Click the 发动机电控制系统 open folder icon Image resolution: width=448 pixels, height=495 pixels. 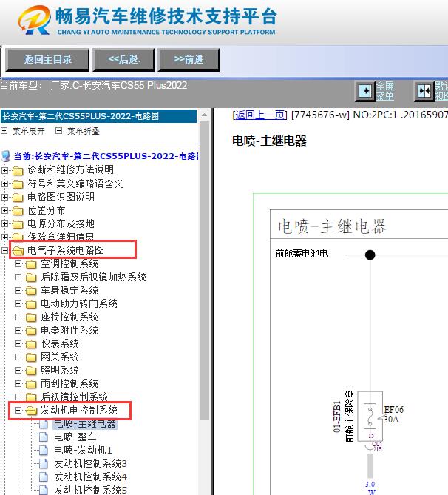click(x=31, y=411)
